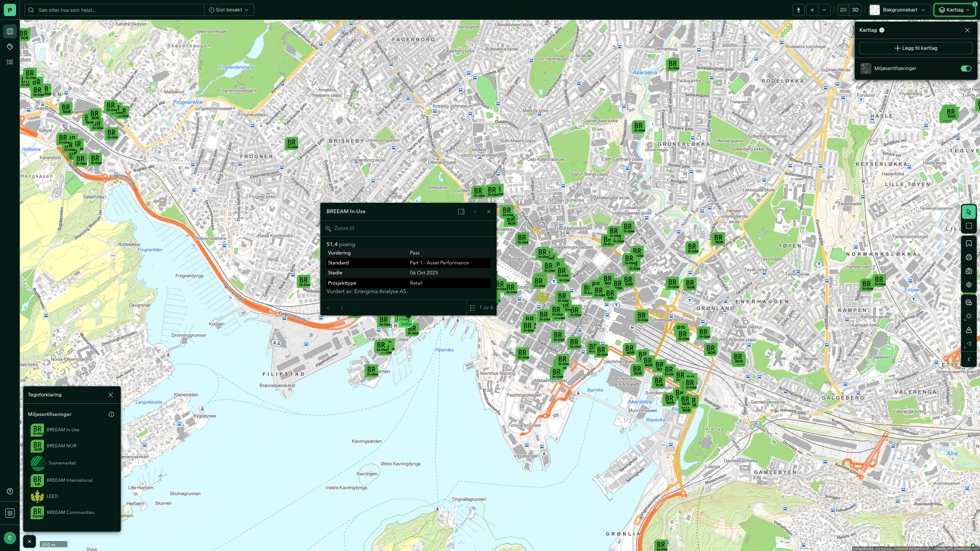Screen dimensions: 980x551
Task: Select the pointer selection tool
Action: (969, 212)
